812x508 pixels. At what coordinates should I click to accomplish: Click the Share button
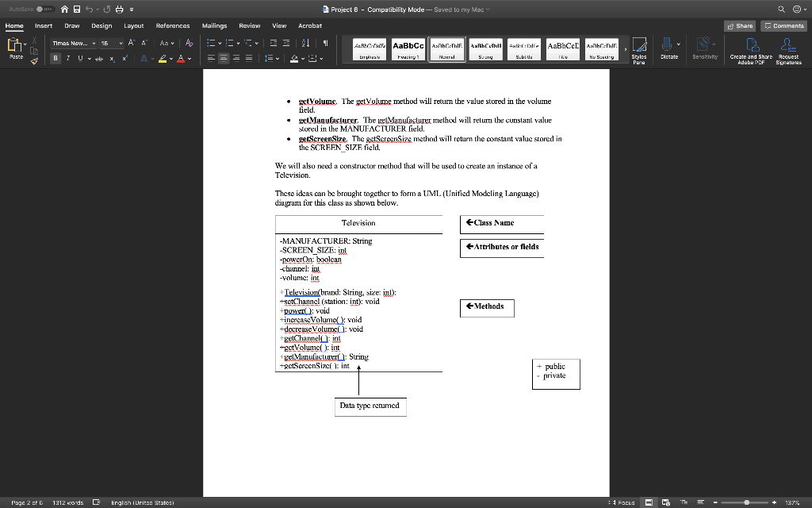(x=739, y=25)
